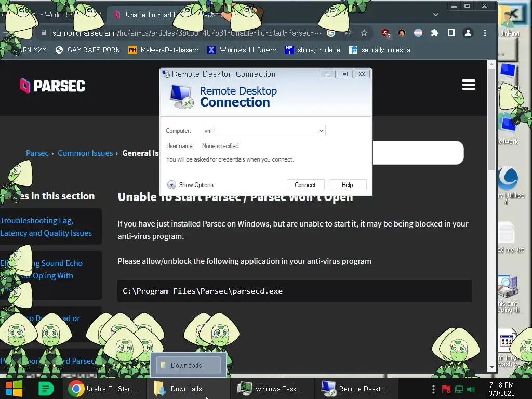The height and width of the screenshot is (399, 532).
Task: Open the Chrome profile avatar icon
Action: pyautogui.click(x=468, y=33)
